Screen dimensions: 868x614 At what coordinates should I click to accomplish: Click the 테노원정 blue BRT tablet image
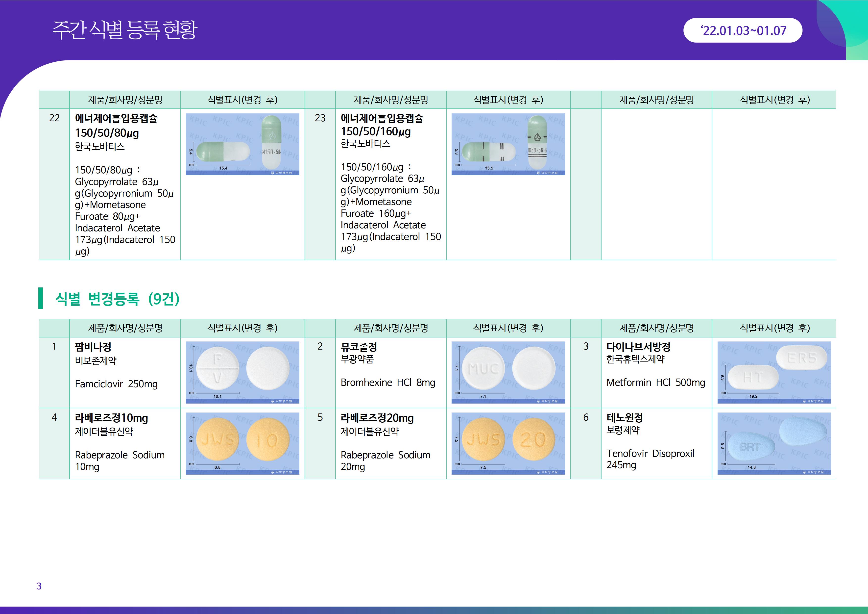[774, 443]
